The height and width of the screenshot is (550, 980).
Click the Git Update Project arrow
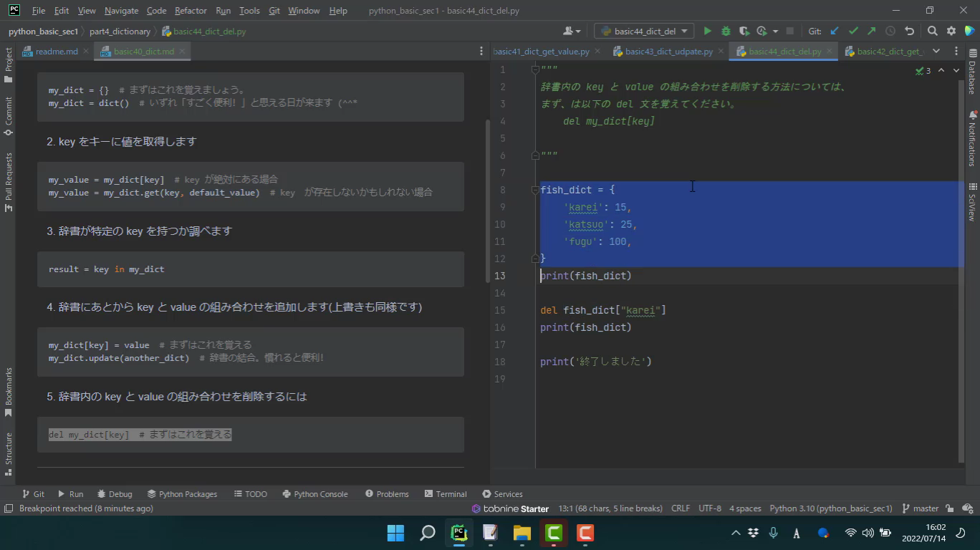835,31
